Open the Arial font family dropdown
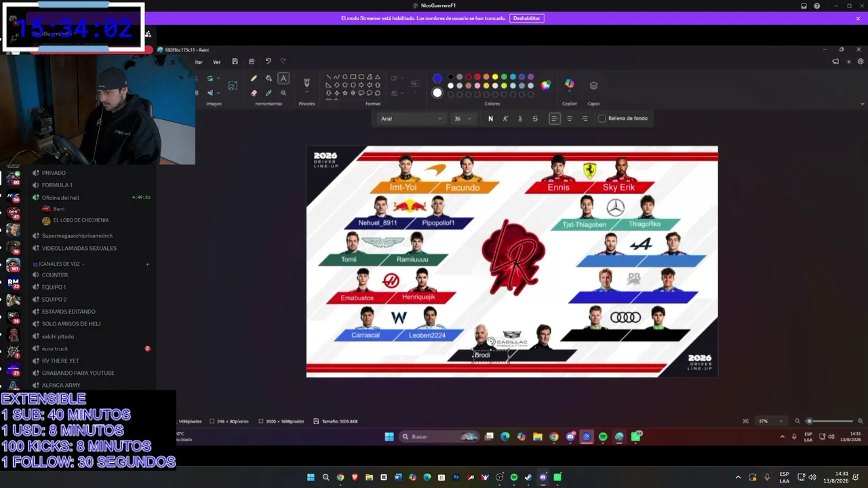This screenshot has height=488, width=868. pyautogui.click(x=411, y=119)
